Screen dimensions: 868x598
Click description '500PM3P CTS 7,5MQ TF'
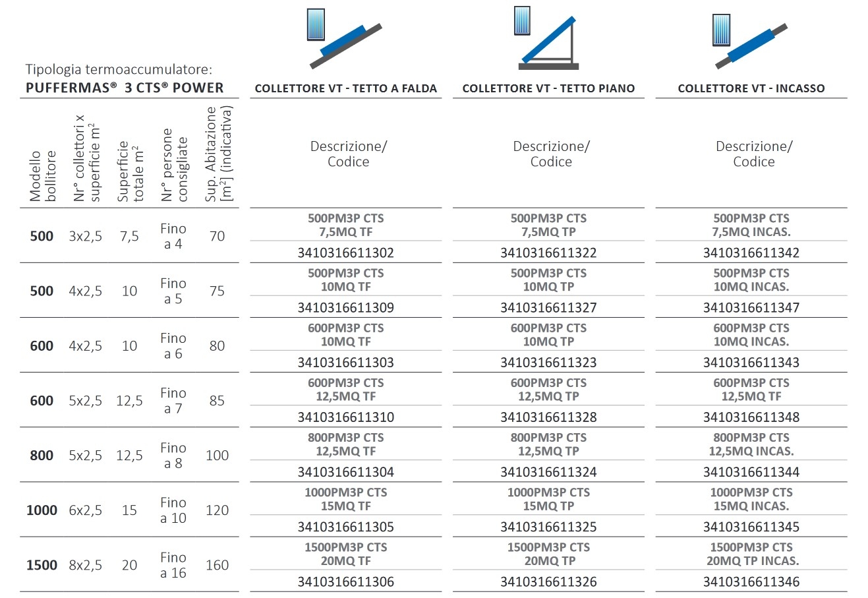tap(346, 225)
